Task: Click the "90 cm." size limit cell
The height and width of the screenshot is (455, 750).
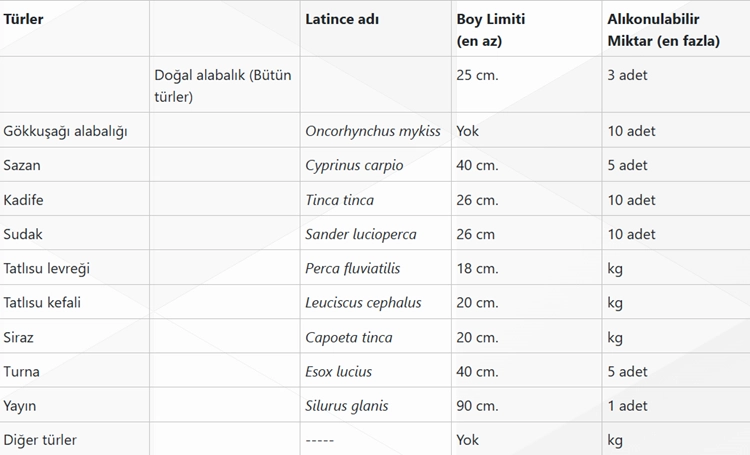Action: pyautogui.click(x=478, y=406)
